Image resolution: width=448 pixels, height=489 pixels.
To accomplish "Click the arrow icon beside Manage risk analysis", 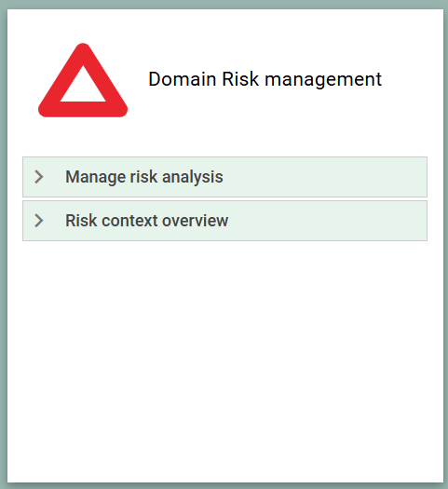I will 39,177.
